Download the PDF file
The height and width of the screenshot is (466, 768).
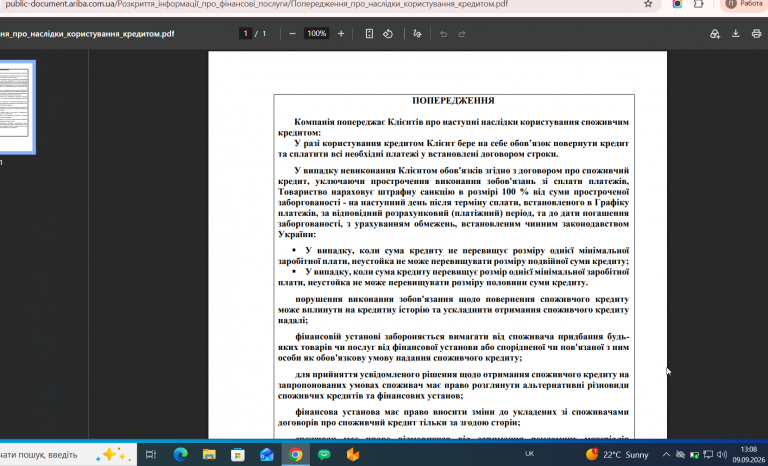[x=735, y=34]
